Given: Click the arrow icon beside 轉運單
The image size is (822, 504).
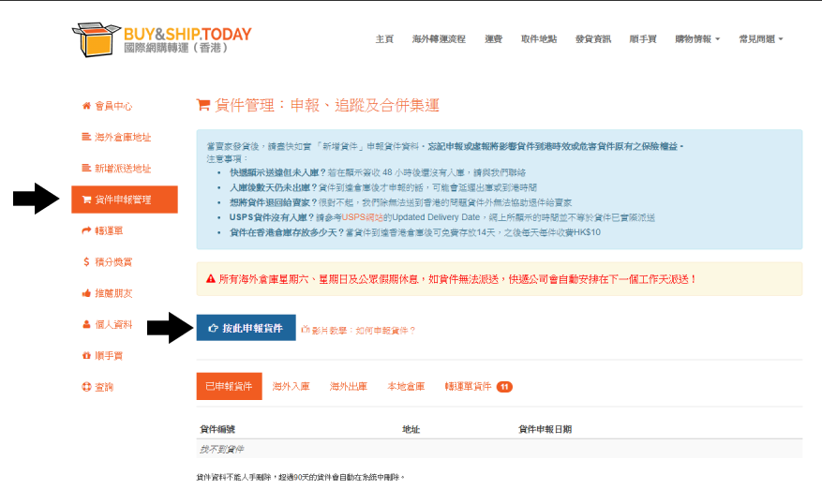Looking at the screenshot, I should (87, 230).
